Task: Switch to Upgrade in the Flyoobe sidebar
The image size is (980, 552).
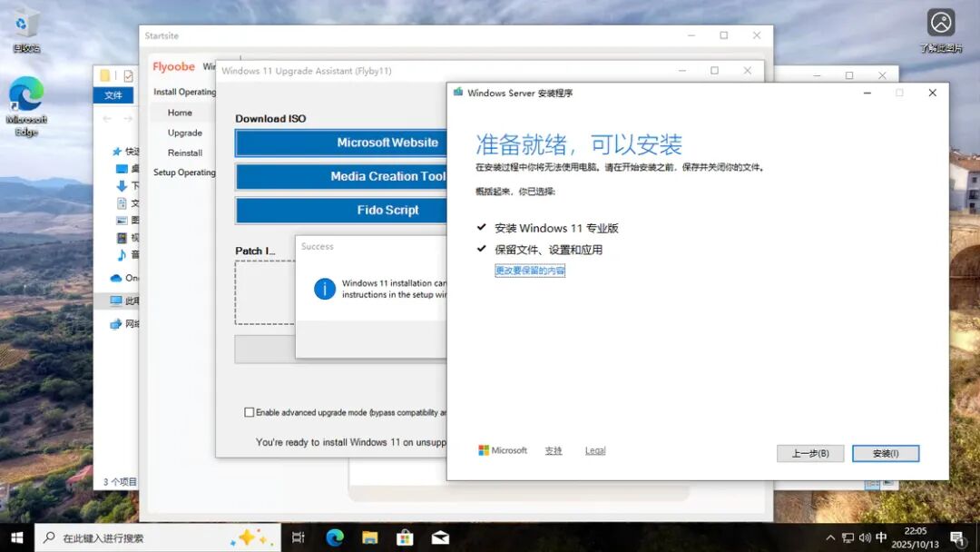Action: [x=184, y=132]
